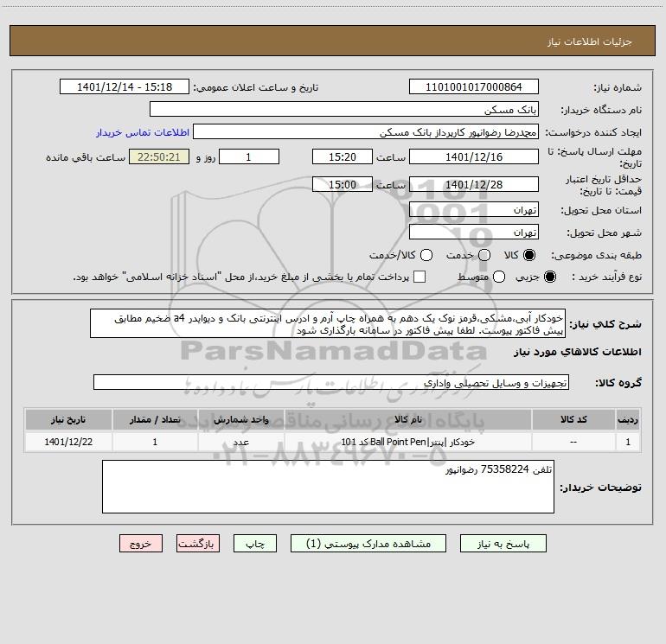The height and width of the screenshot is (644, 666).
Task: Click the requester field محمدرضا رضوانپور
Action: coord(366,132)
